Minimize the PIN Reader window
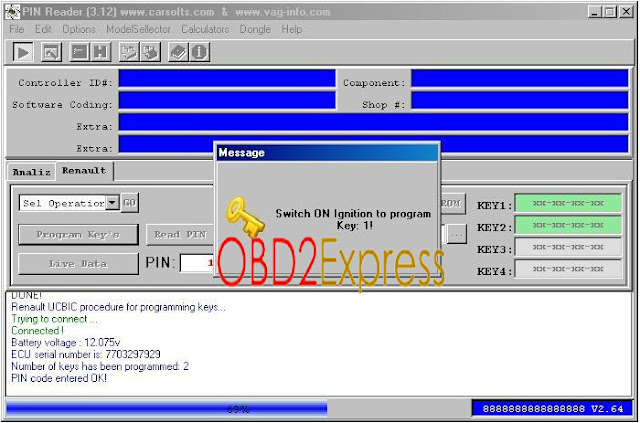This screenshot has width=640, height=423. tap(595, 12)
